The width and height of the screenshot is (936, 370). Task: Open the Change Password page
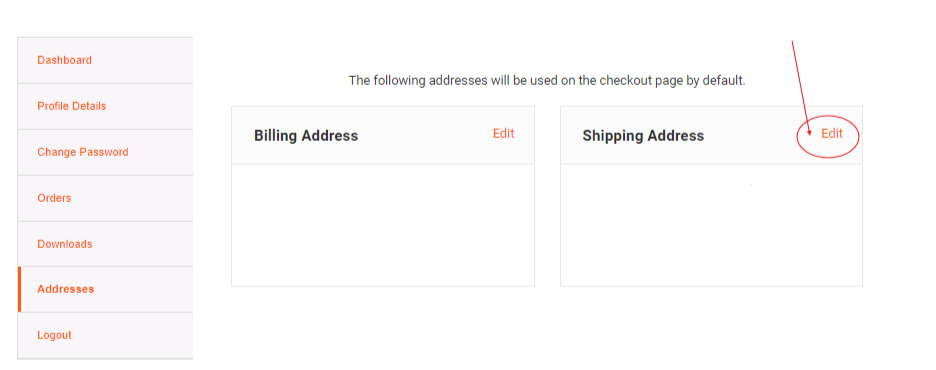[105, 152]
